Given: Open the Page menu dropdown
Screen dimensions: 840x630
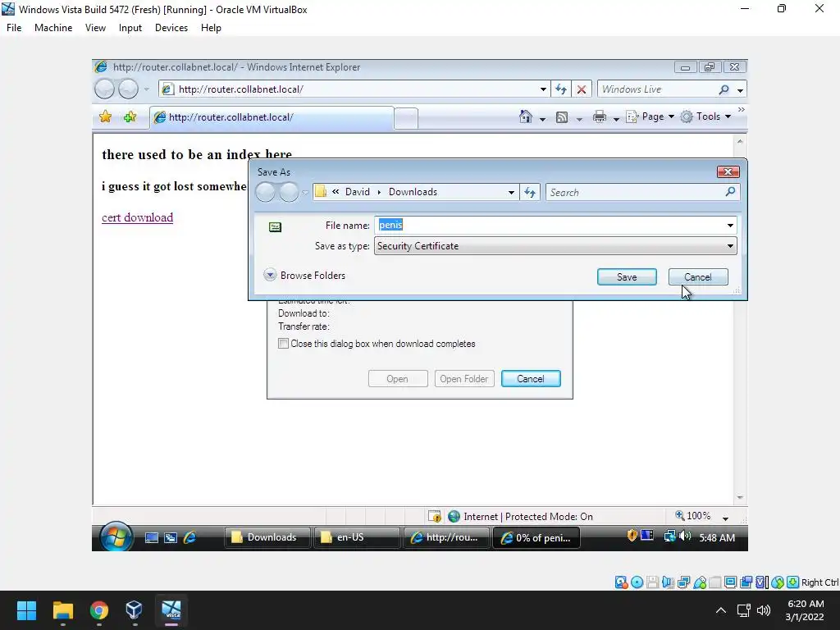Looking at the screenshot, I should [x=650, y=116].
